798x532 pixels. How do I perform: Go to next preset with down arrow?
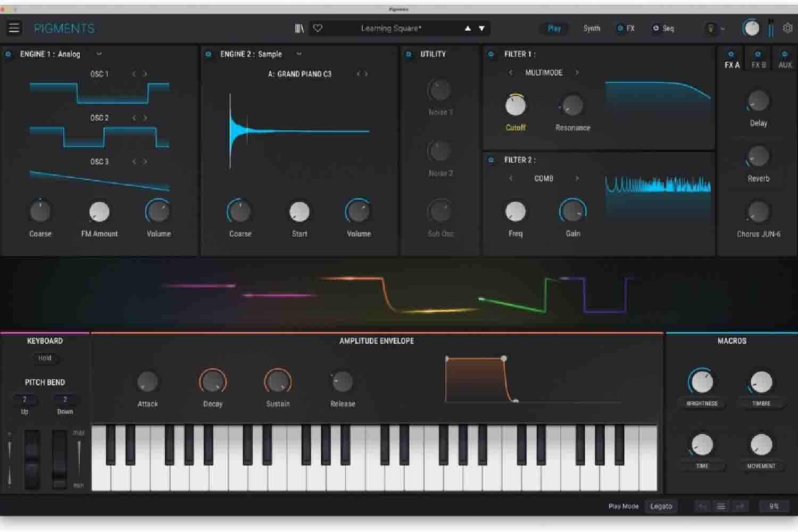pyautogui.click(x=481, y=29)
